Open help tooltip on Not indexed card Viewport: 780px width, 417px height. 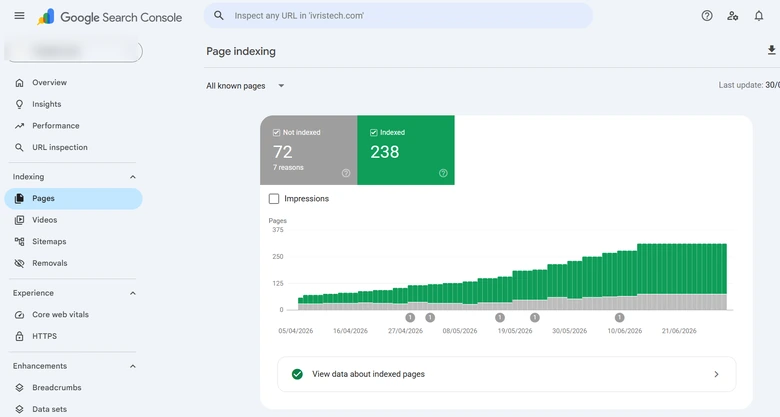pos(346,173)
